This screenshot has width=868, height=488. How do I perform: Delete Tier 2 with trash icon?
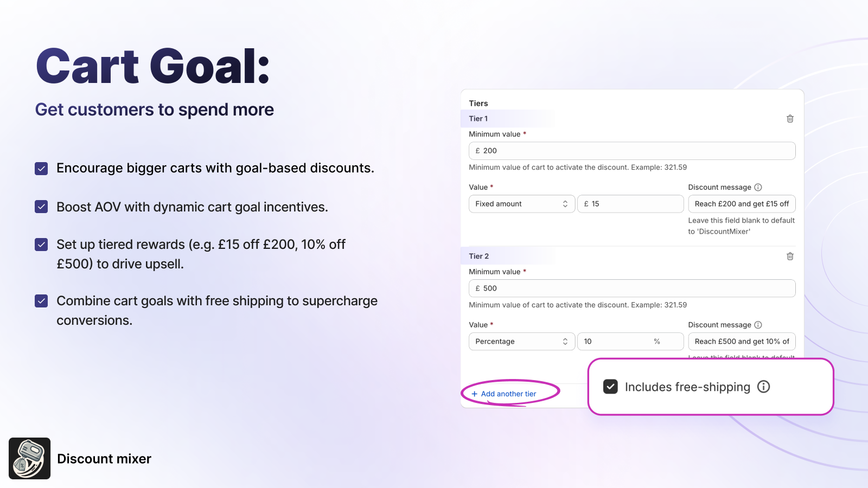790,256
